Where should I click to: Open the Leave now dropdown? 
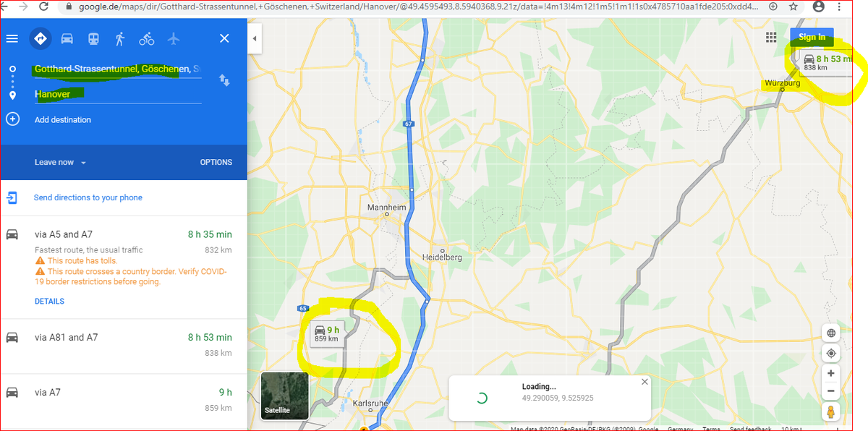tap(60, 163)
